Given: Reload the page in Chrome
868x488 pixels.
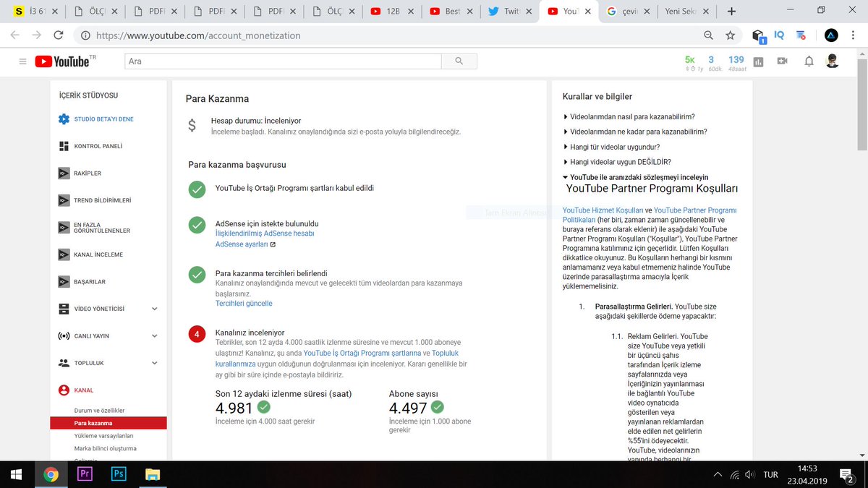Looking at the screenshot, I should (x=58, y=35).
